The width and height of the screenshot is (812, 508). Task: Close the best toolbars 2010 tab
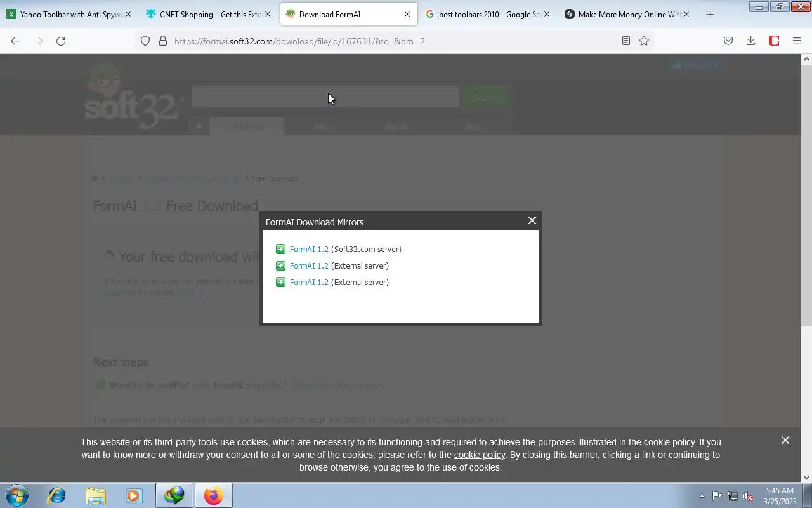pos(547,14)
